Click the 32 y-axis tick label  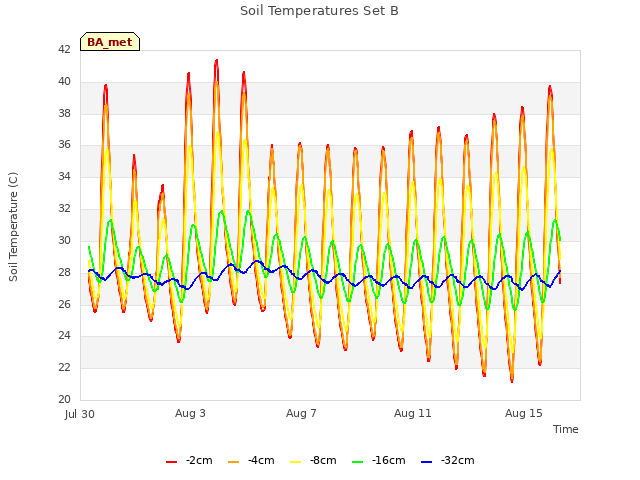(x=64, y=208)
